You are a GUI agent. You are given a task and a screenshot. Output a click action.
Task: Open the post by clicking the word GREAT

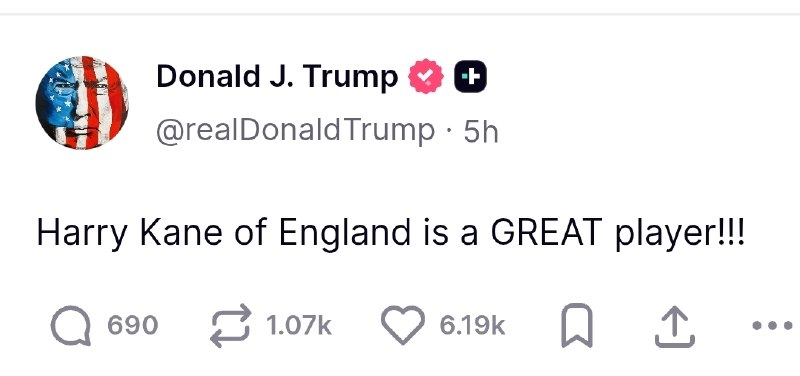[x=547, y=233]
